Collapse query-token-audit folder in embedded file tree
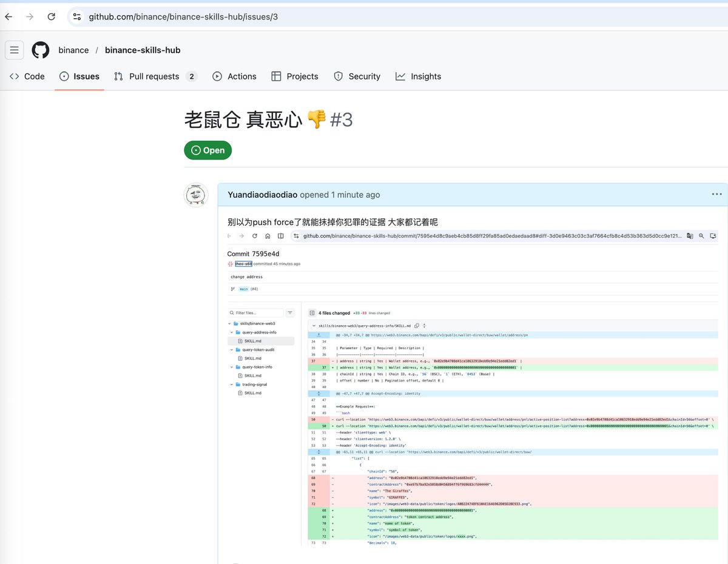 232,350
